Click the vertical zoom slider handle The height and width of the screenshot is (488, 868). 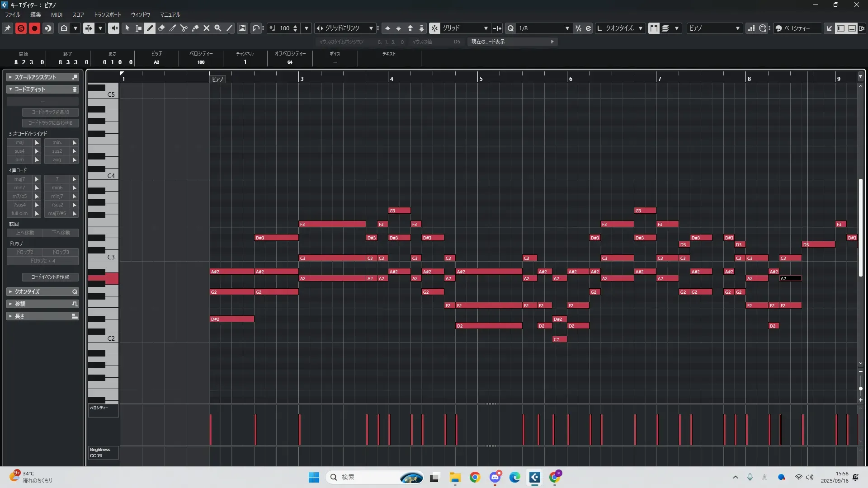coord(860,389)
